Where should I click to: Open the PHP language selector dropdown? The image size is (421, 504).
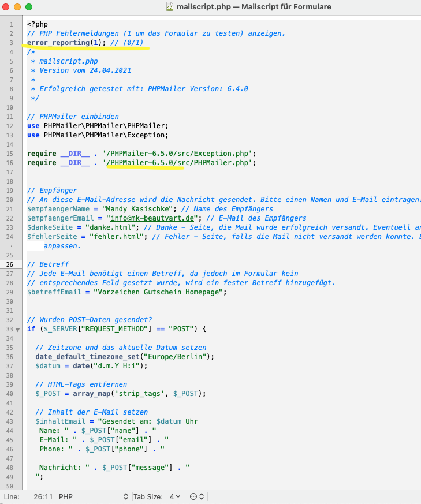(x=92, y=496)
